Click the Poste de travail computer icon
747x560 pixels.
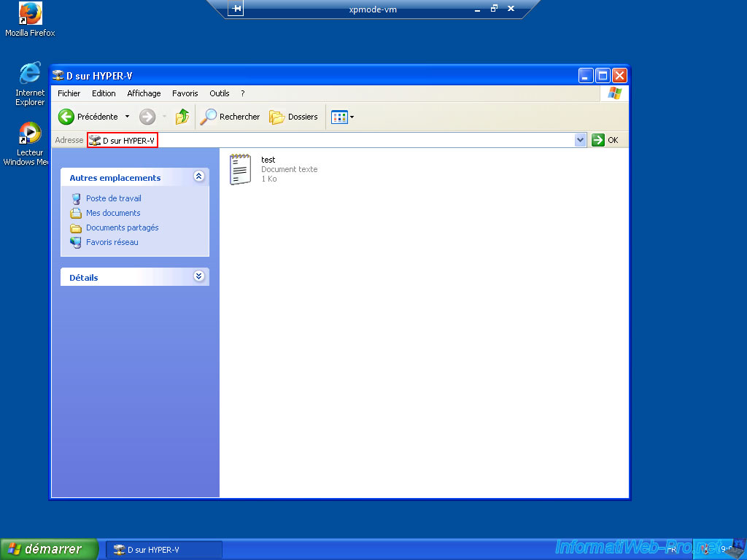tap(76, 198)
